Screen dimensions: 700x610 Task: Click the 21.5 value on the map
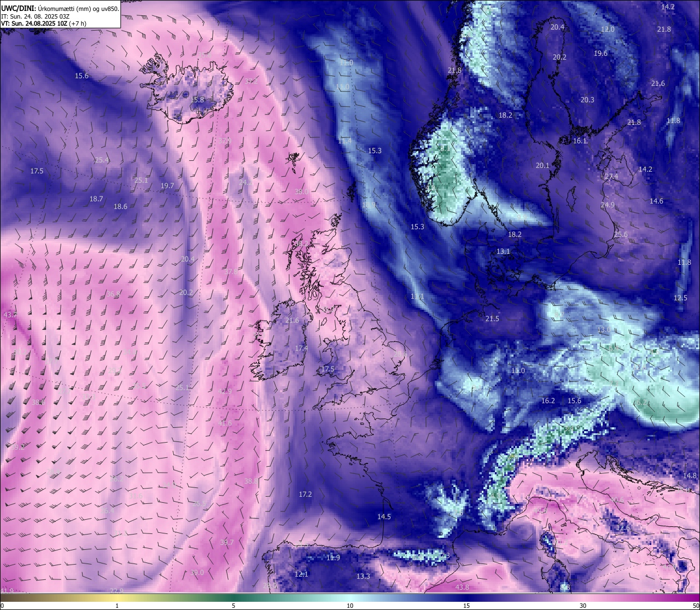(x=492, y=319)
